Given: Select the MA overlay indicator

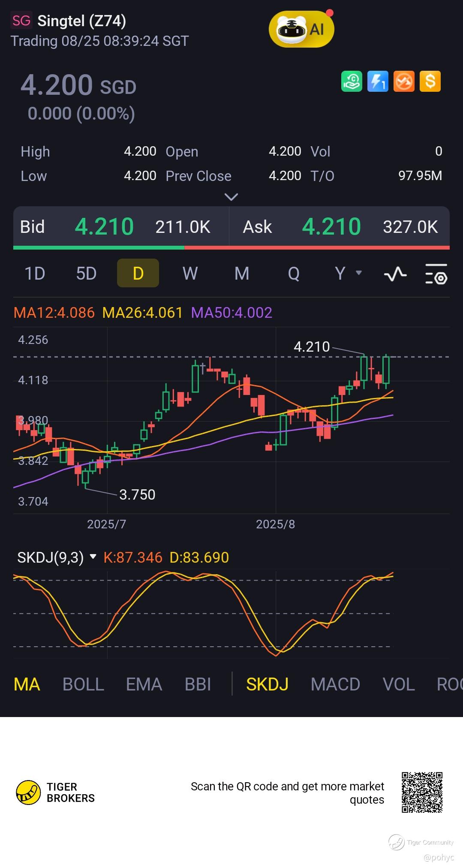Looking at the screenshot, I should (27, 684).
